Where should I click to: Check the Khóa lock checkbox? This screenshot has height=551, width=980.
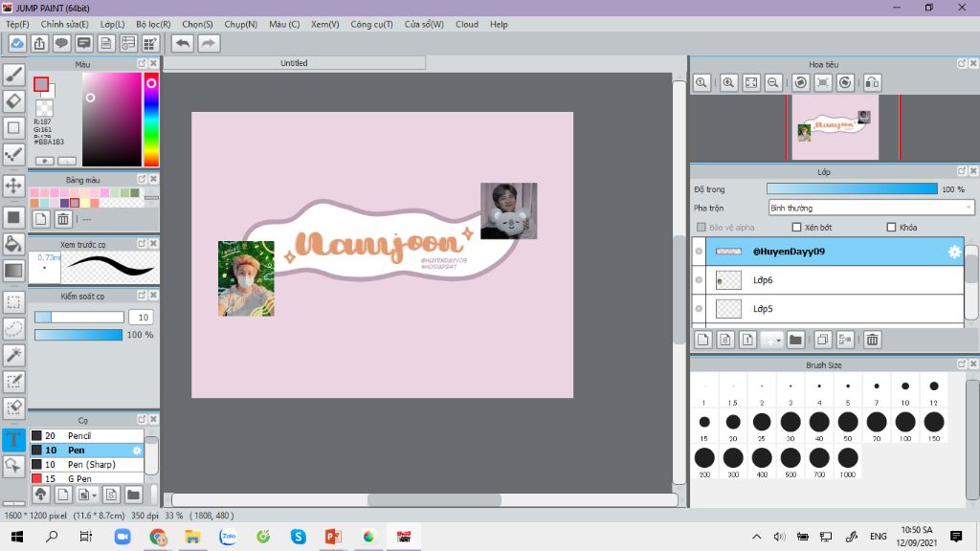pos(891,228)
